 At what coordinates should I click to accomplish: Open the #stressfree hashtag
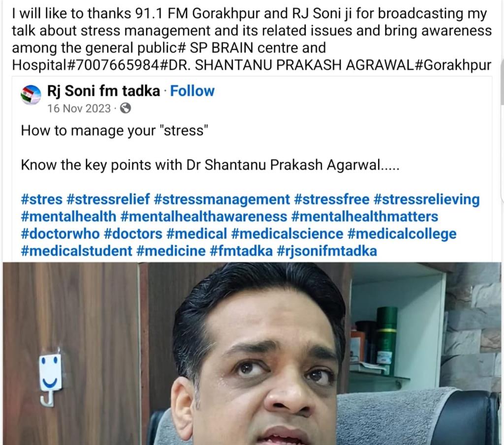[331, 199]
